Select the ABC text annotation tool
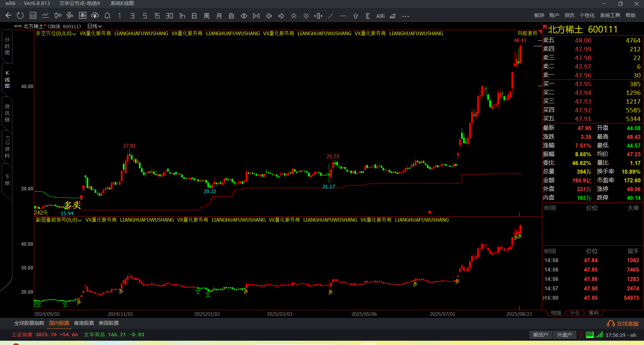The height and width of the screenshot is (345, 644). [x=380, y=16]
